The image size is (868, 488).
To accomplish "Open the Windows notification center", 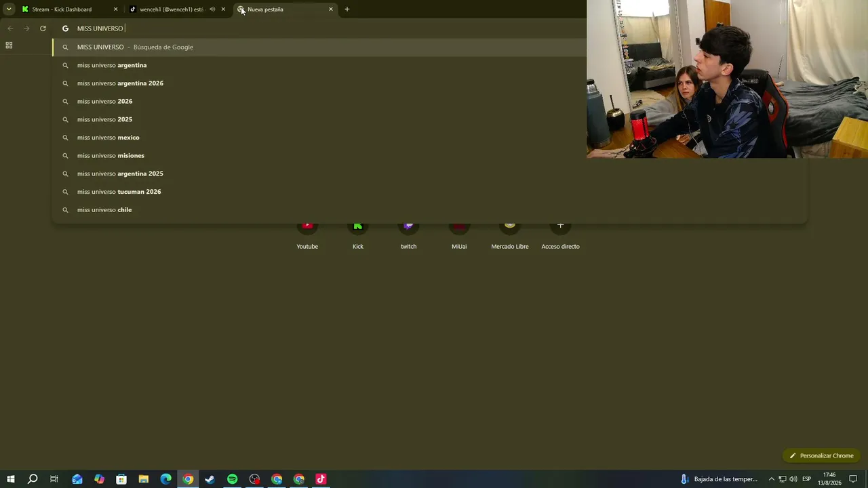I will tap(853, 479).
